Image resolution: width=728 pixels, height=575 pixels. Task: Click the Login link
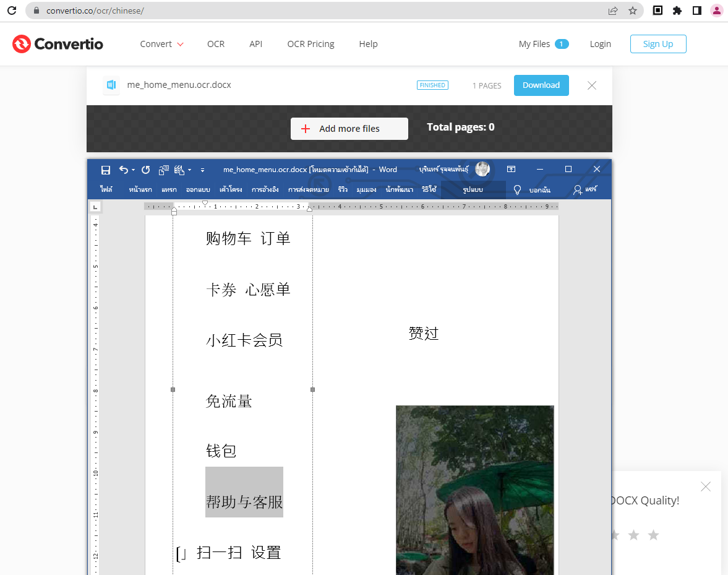click(600, 44)
